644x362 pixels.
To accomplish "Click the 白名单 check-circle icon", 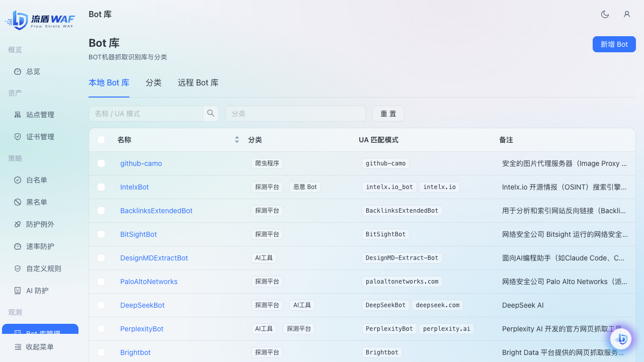I will [x=18, y=180].
